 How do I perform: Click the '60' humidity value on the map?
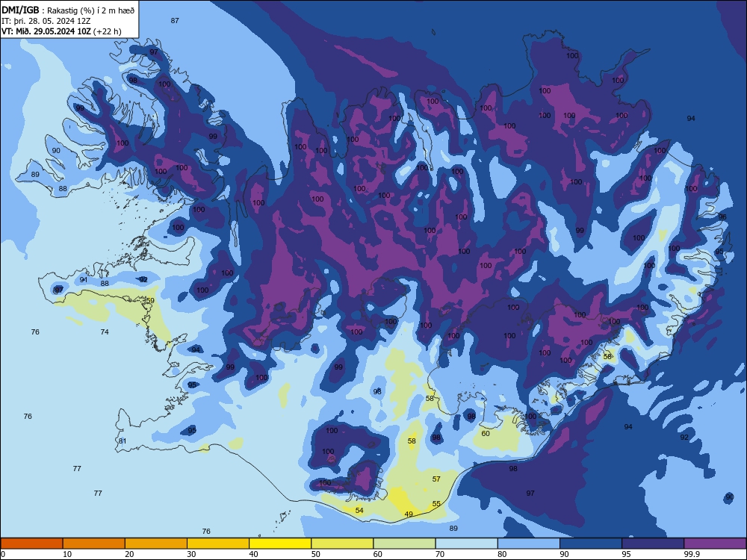point(486,433)
